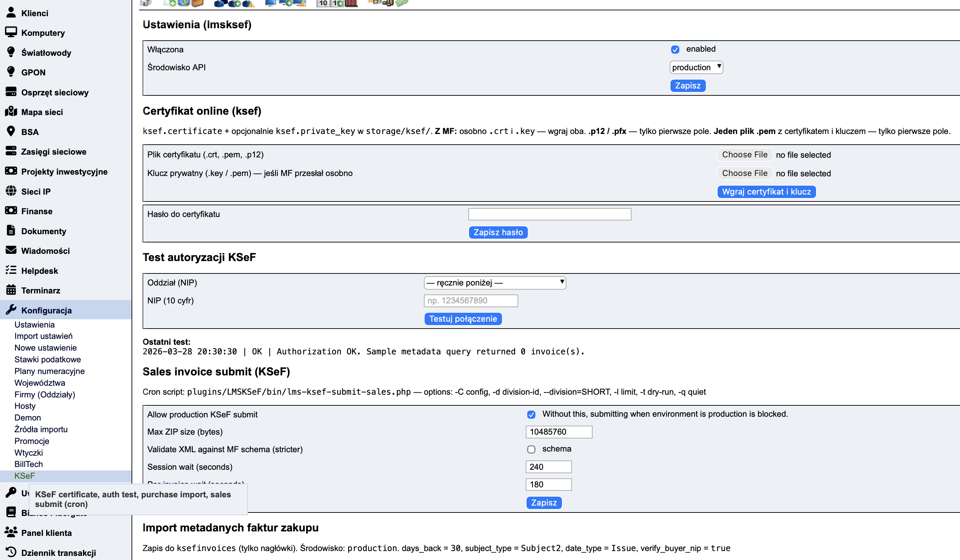Click the Testuj połączenie button
This screenshot has height=560, width=960.
[463, 319]
